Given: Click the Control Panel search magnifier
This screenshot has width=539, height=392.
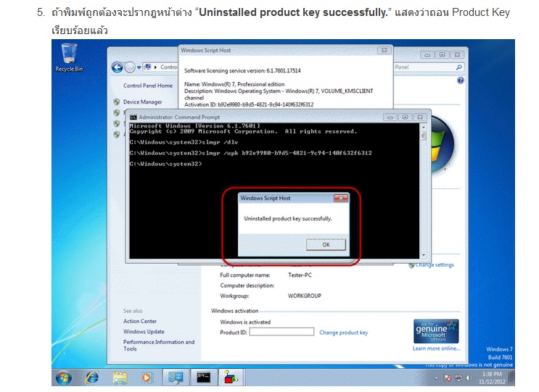Looking at the screenshot, I should point(459,67).
